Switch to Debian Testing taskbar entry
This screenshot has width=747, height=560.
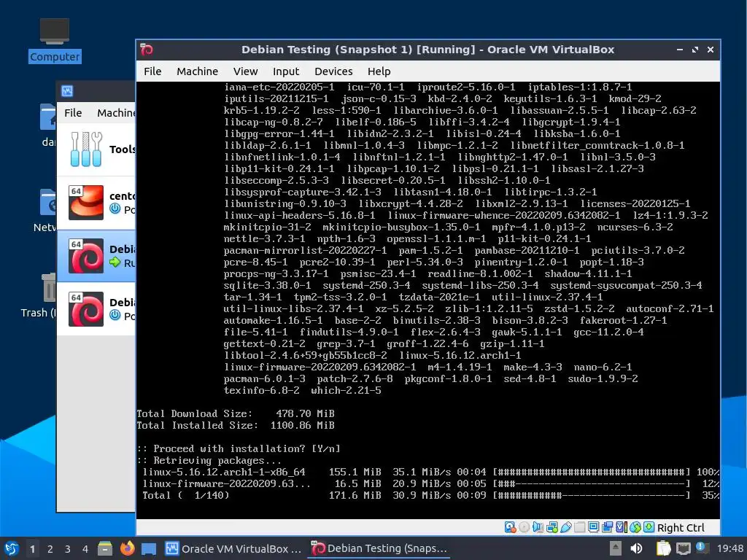tap(379, 548)
